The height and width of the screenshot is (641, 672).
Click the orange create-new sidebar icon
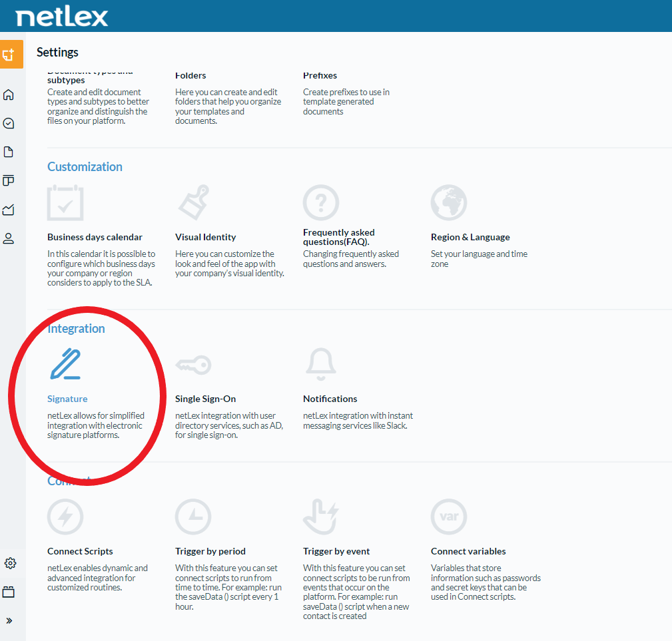click(x=11, y=55)
